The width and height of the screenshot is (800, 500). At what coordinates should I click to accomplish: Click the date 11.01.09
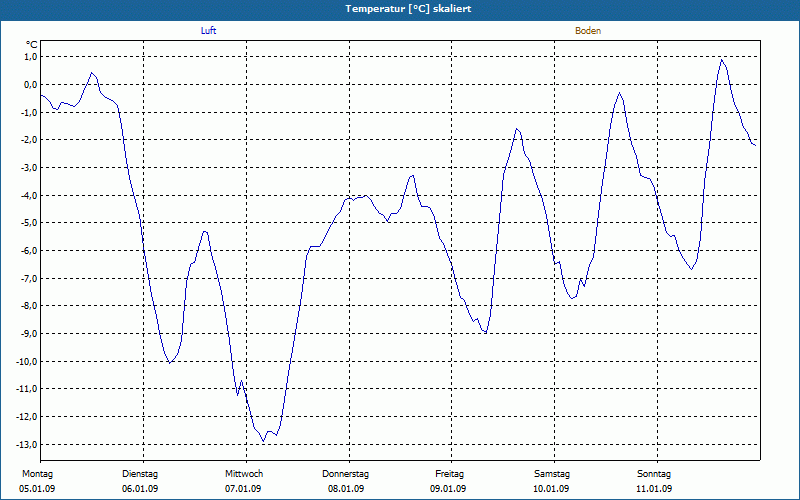pyautogui.click(x=654, y=489)
